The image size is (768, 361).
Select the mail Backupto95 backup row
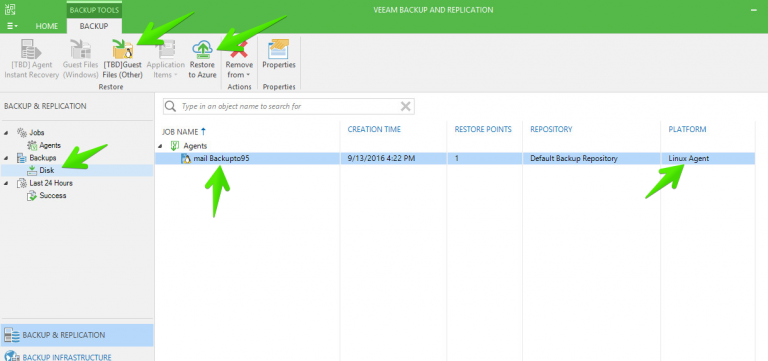point(455,158)
